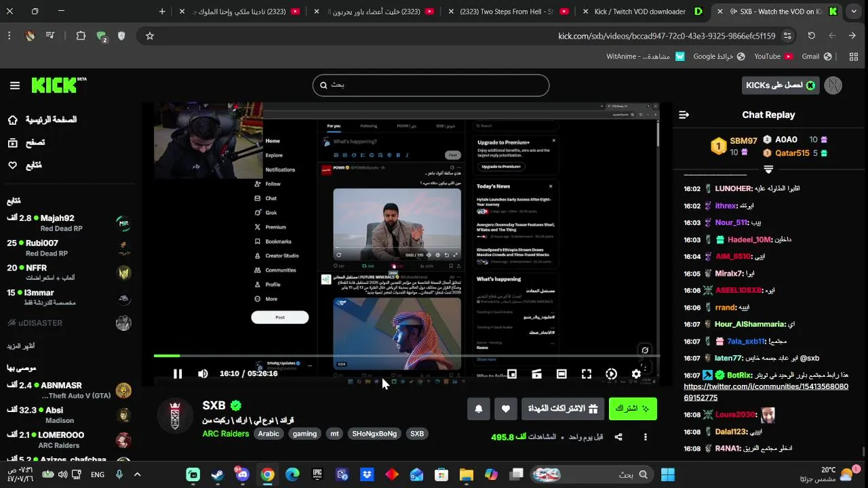Open three-dot more options below video
Image resolution: width=868 pixels, height=488 pixels.
coord(645,437)
